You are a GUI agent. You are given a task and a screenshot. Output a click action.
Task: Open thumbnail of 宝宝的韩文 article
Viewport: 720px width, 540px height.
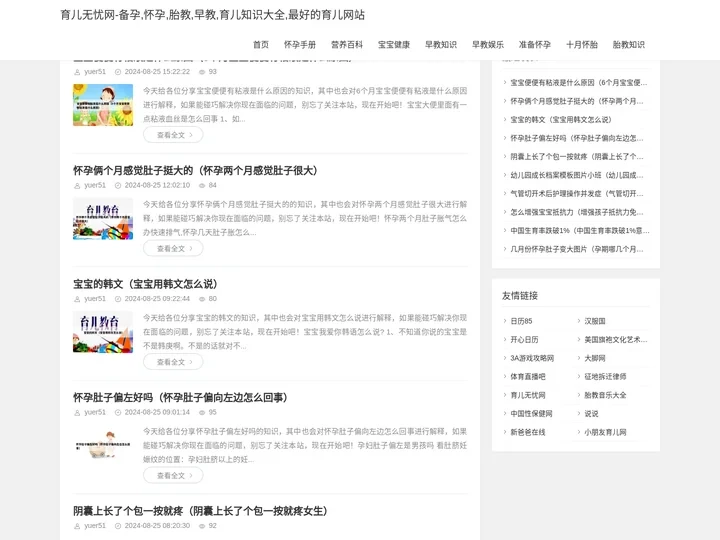click(103, 332)
